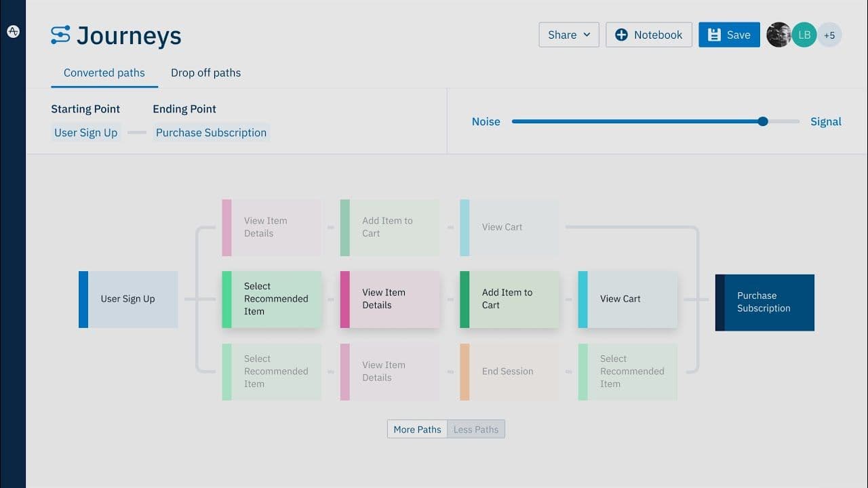The image size is (868, 488).
Task: Click the Amplitude logo in the sidebar
Action: pos(13,30)
